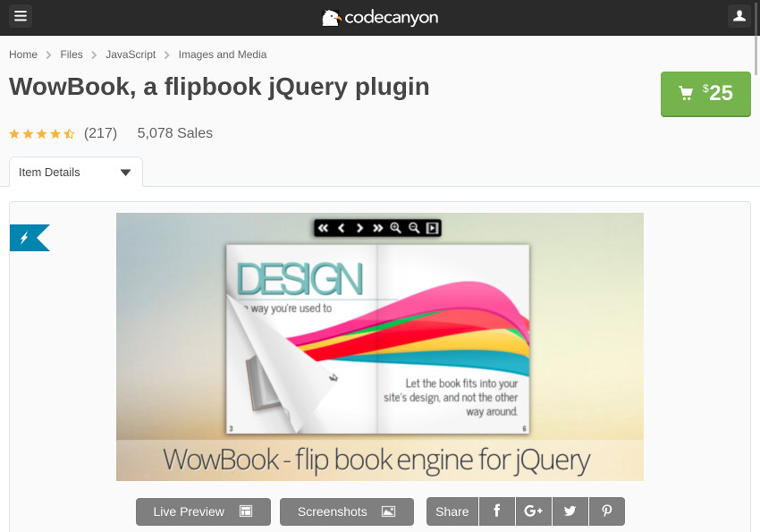Image resolution: width=760 pixels, height=532 pixels.
Task: Share on Twitter
Action: click(570, 511)
